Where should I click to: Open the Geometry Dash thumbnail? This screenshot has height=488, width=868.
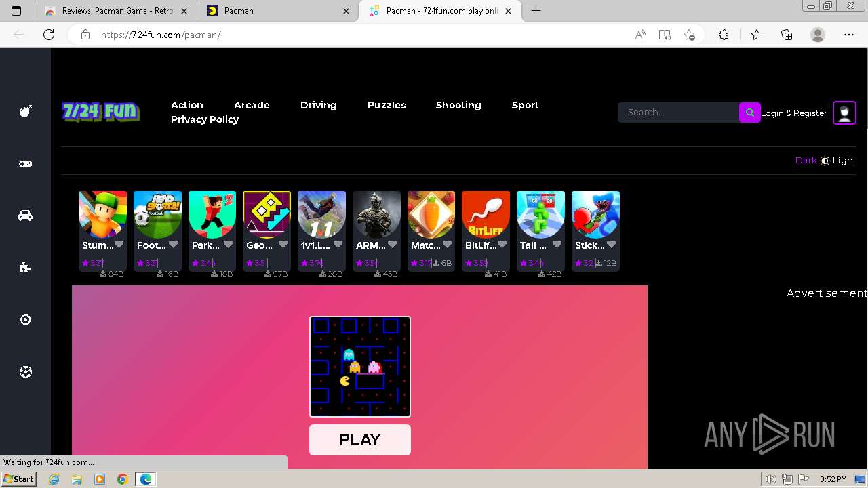[x=267, y=214]
